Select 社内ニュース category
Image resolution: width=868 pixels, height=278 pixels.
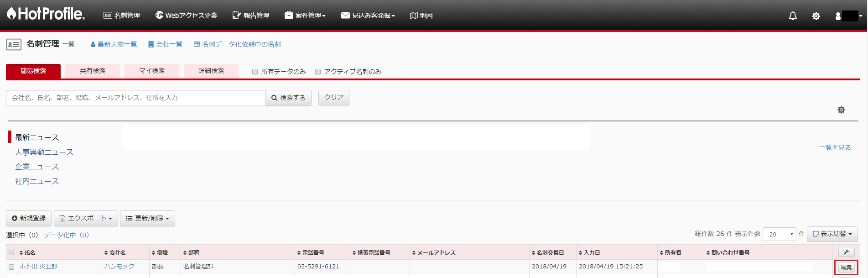(x=37, y=181)
